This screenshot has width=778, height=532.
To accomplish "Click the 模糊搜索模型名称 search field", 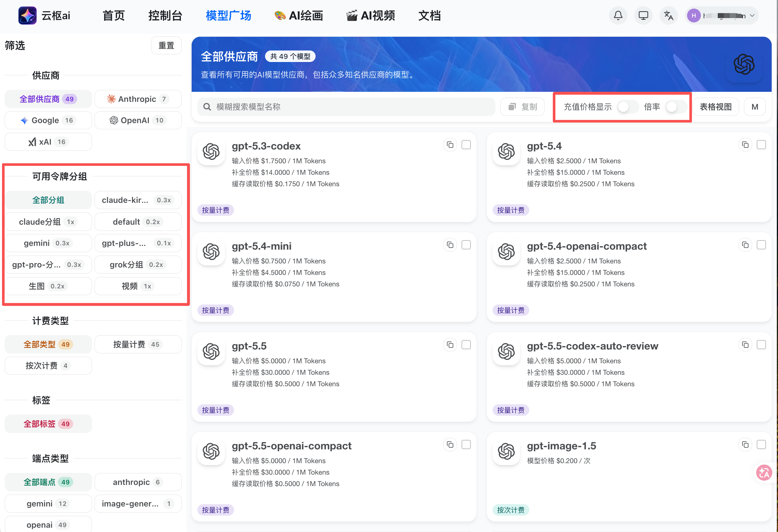I will (346, 107).
